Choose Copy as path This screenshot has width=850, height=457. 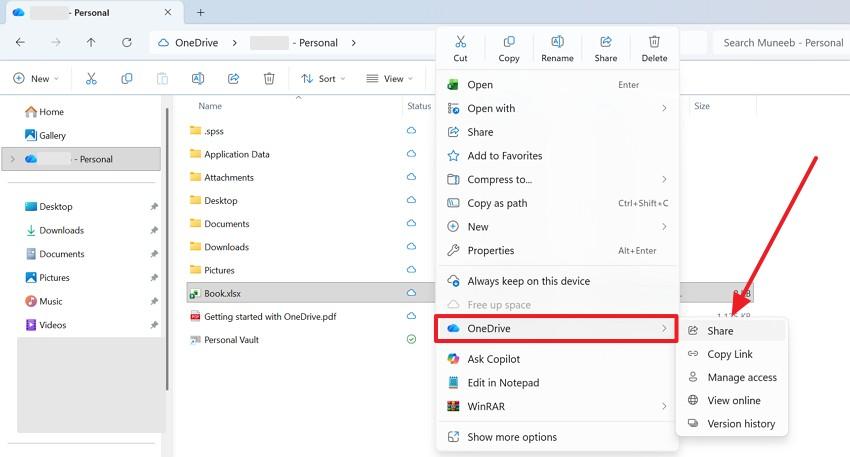coord(557,203)
